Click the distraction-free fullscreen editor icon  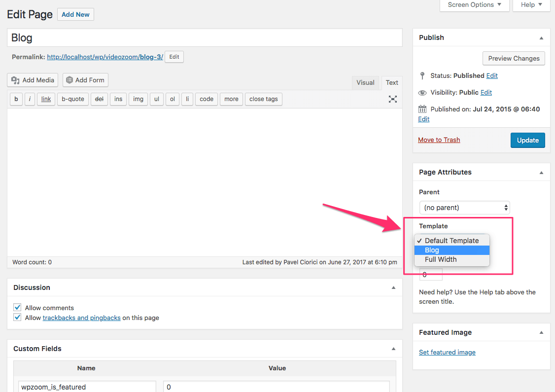tap(393, 99)
